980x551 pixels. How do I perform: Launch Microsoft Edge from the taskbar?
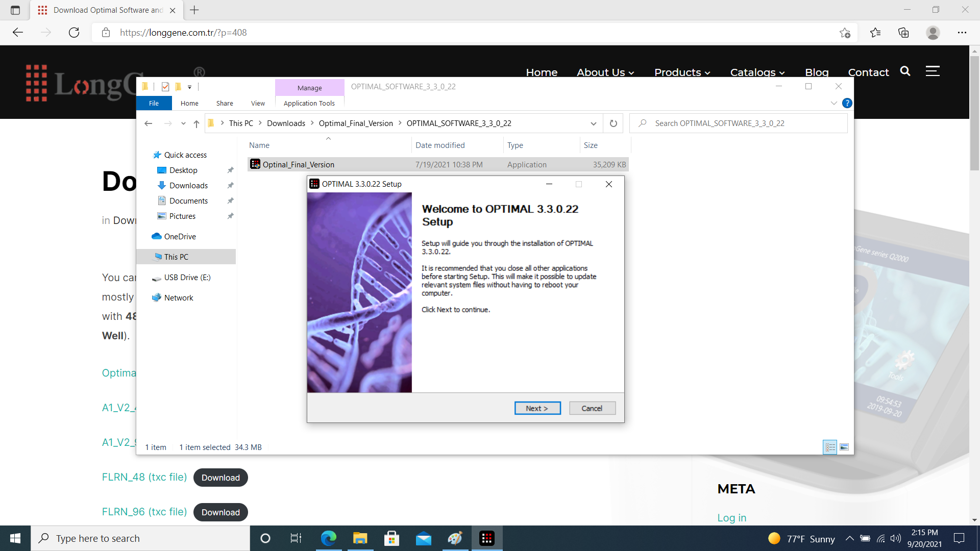pos(329,538)
